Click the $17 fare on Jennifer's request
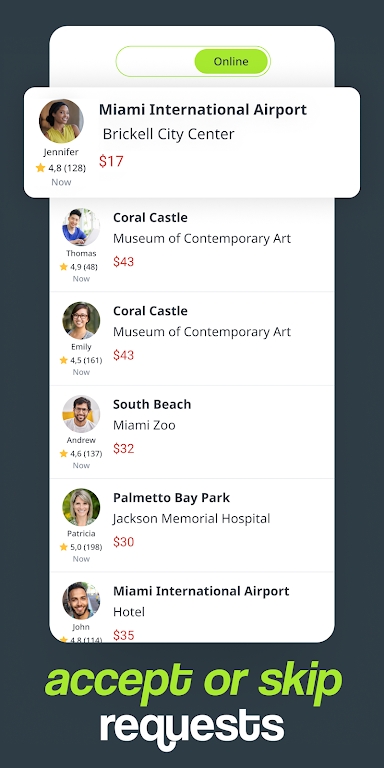The width and height of the screenshot is (384, 768). point(111,161)
